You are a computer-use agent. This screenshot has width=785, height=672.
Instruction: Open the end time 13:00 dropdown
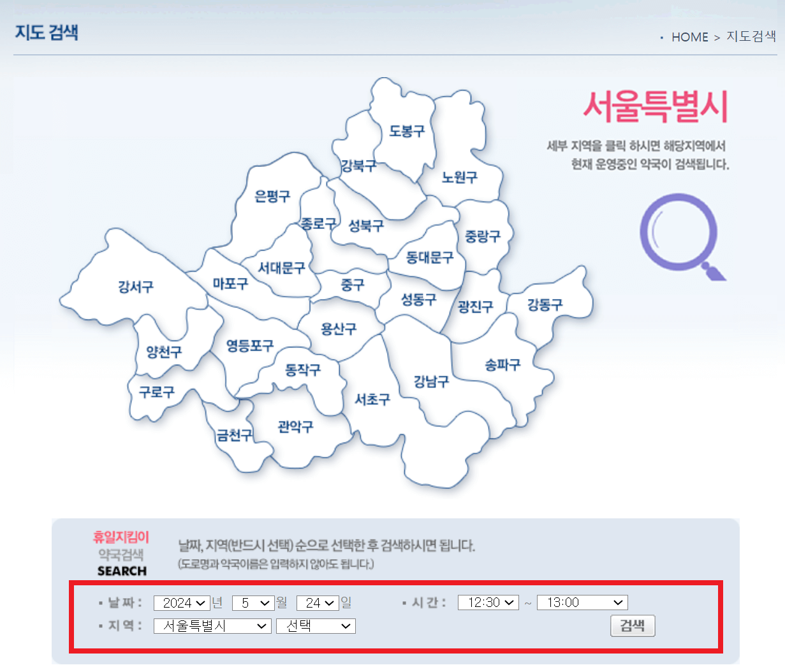(582, 603)
